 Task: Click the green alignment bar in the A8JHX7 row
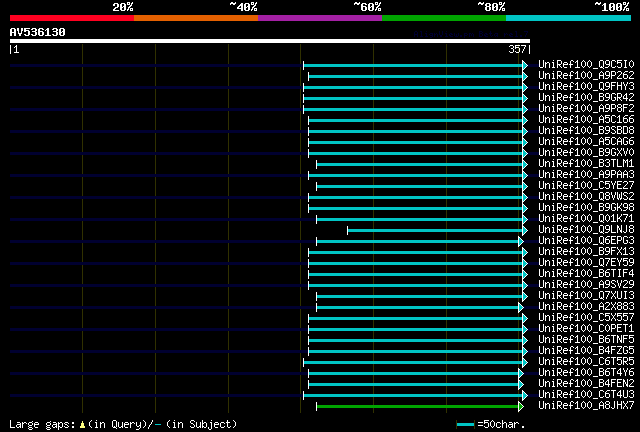coord(420,406)
